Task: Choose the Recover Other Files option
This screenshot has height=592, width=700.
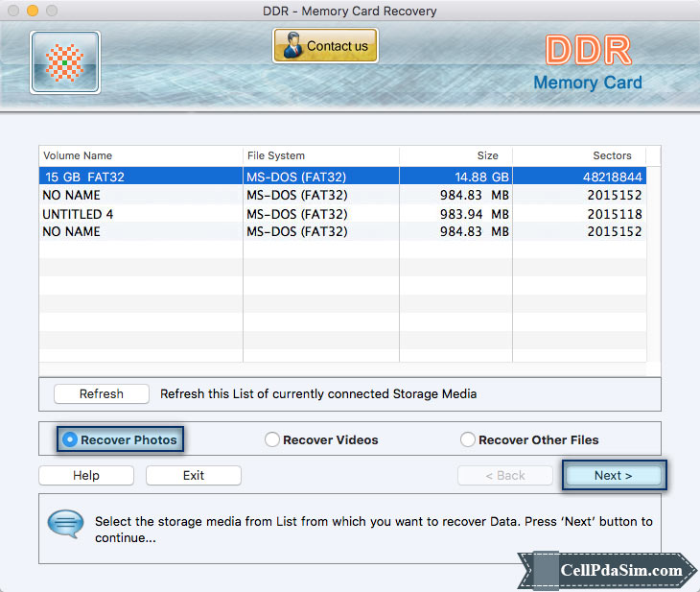Action: 468,439
